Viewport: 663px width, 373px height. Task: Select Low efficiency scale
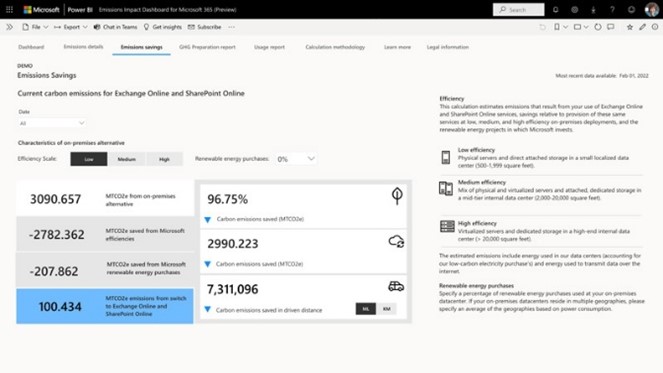[x=89, y=159]
